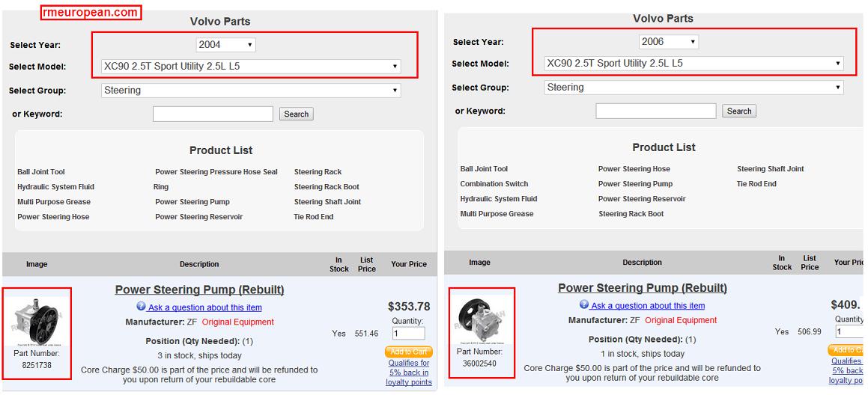Select the Steering Rack product link
868x395 pixels.
pyautogui.click(x=318, y=172)
